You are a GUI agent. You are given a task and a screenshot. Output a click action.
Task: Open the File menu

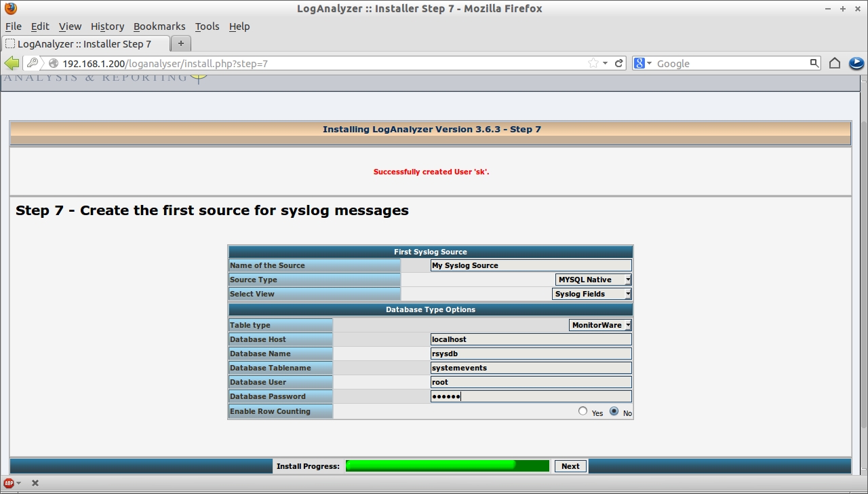14,26
